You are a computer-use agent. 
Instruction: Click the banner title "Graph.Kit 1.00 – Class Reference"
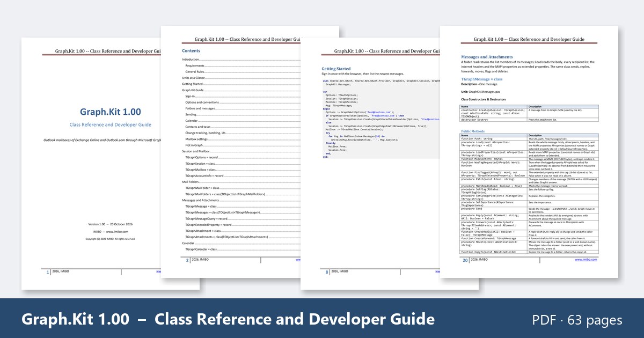point(228,319)
